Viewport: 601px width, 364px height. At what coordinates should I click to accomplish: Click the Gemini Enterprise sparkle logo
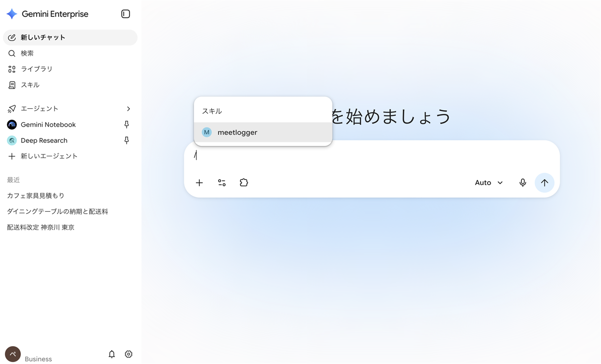(12, 14)
